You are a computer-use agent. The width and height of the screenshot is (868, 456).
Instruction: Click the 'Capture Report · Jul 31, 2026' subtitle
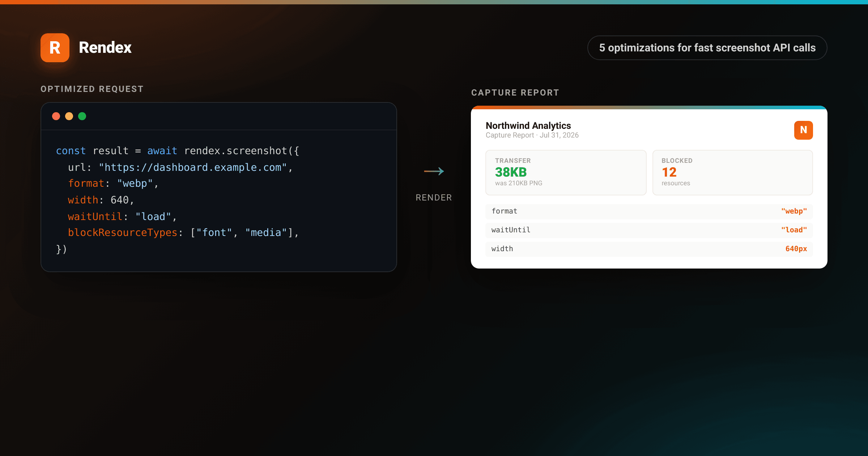(532, 135)
